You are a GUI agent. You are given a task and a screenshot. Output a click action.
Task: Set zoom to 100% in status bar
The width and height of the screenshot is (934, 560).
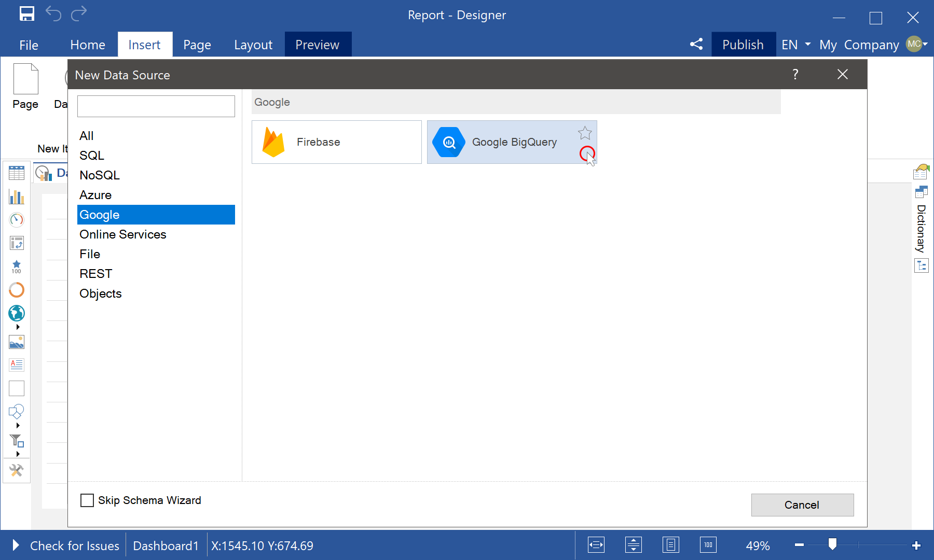(x=708, y=545)
